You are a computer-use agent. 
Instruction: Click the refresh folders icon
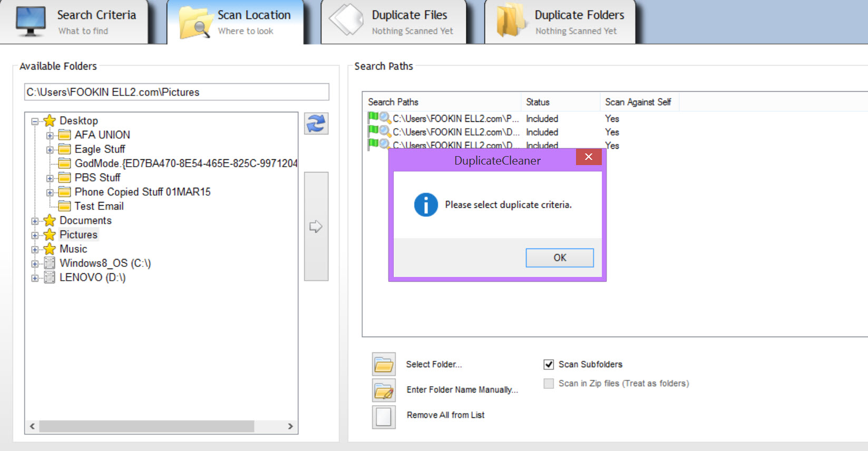(x=316, y=124)
